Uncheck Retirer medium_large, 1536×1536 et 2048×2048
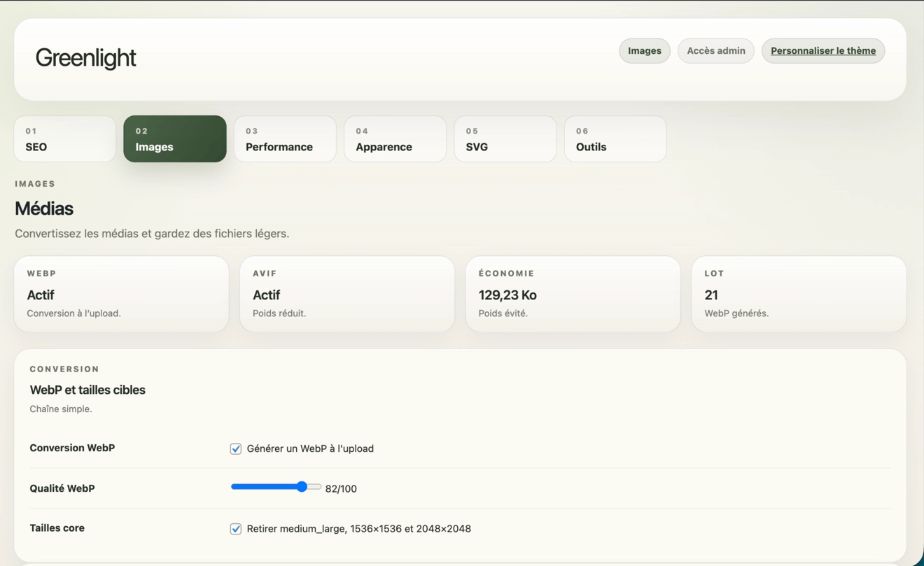The height and width of the screenshot is (566, 924). point(236,528)
